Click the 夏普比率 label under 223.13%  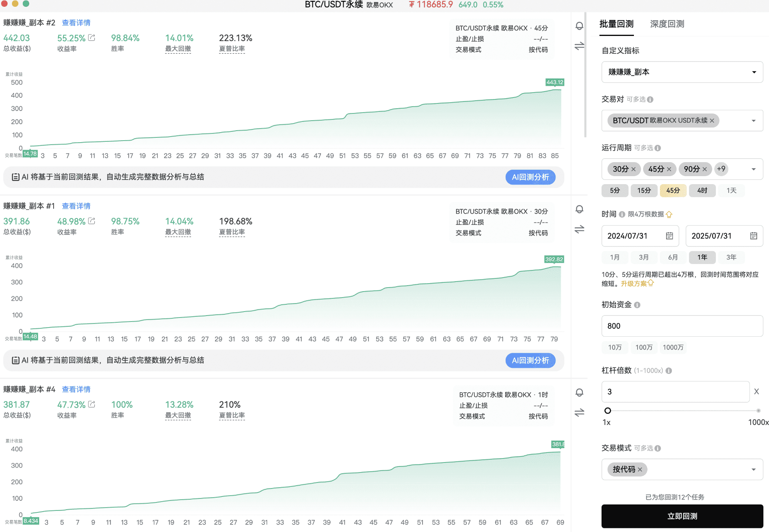(x=232, y=49)
